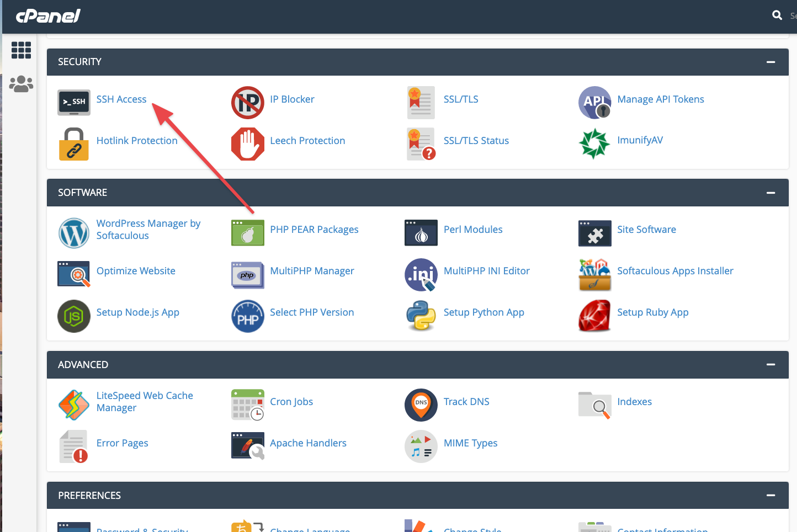This screenshot has height=532, width=797.
Task: Open the PHP PEAR Packages icon
Action: 248,233
